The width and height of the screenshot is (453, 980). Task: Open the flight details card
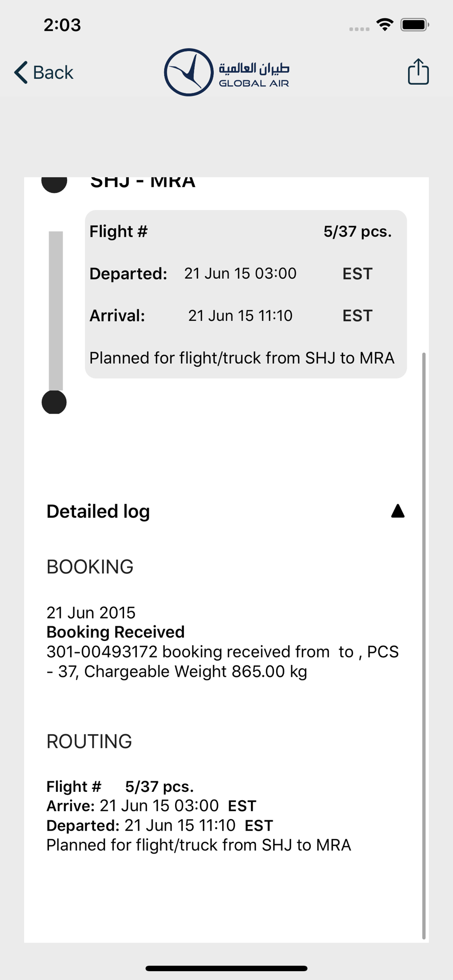[x=246, y=294]
